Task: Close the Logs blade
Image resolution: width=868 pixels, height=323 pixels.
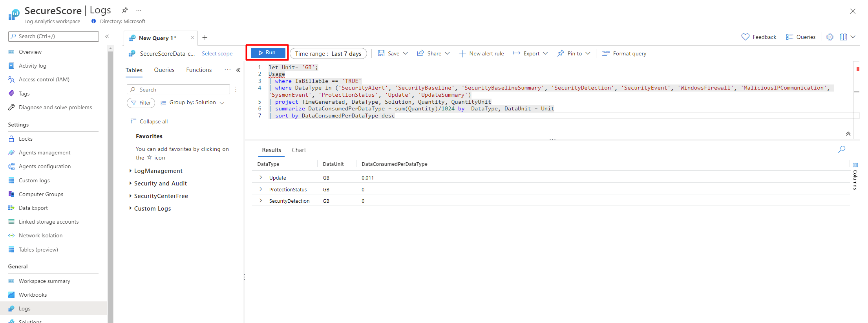Action: click(x=853, y=11)
